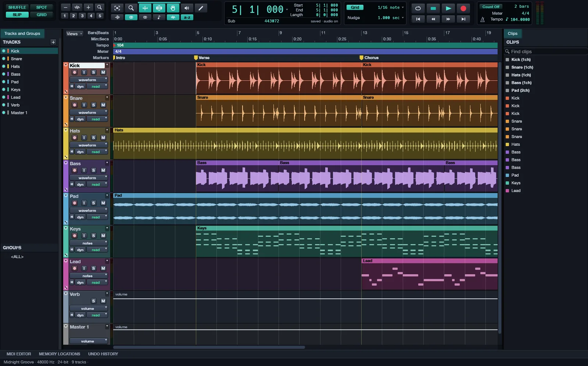The image size is (588, 366).
Task: Open the MIDI EDITOR tab
Action: pos(19,354)
